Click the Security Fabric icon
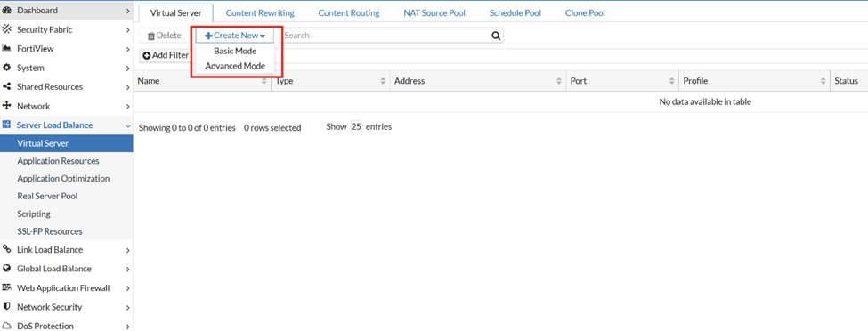The width and height of the screenshot is (868, 331). tap(7, 29)
